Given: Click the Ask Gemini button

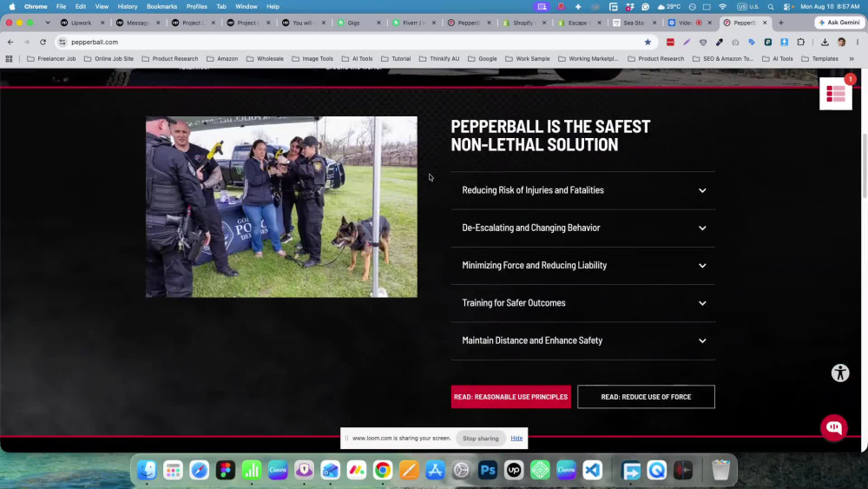Looking at the screenshot, I should 839,23.
